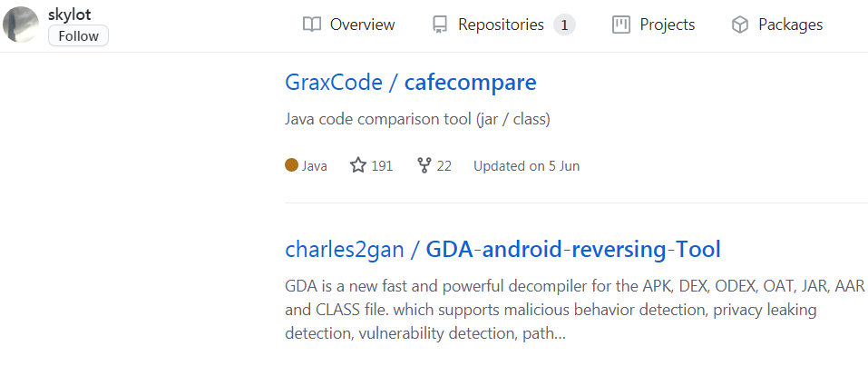Click the Updated on 5 Jun timestamp
Image resolution: width=868 pixels, height=366 pixels.
click(x=526, y=166)
